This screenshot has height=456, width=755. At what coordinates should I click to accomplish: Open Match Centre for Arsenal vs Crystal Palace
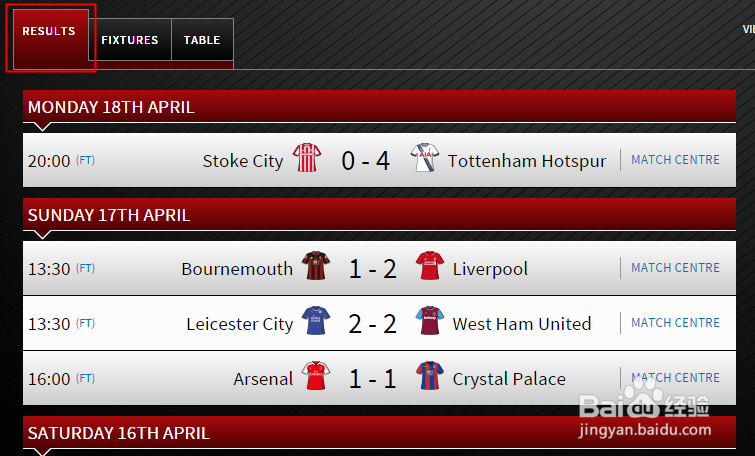point(675,377)
